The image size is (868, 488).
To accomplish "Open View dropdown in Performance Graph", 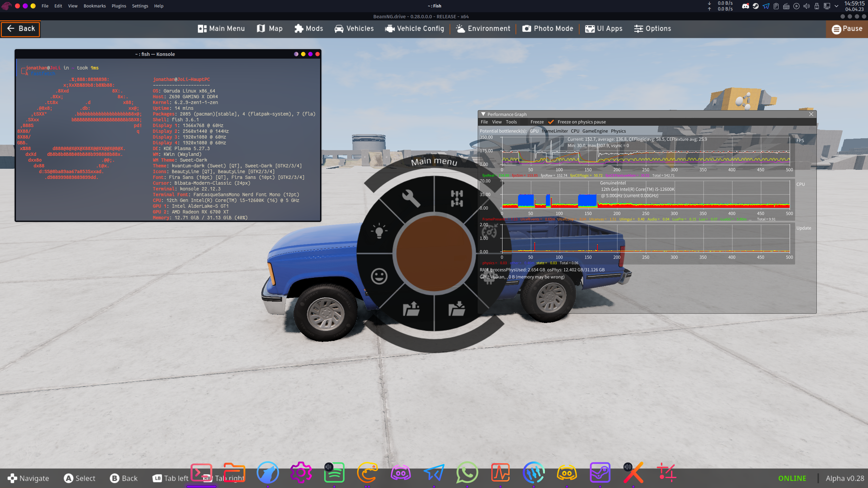I will point(497,122).
